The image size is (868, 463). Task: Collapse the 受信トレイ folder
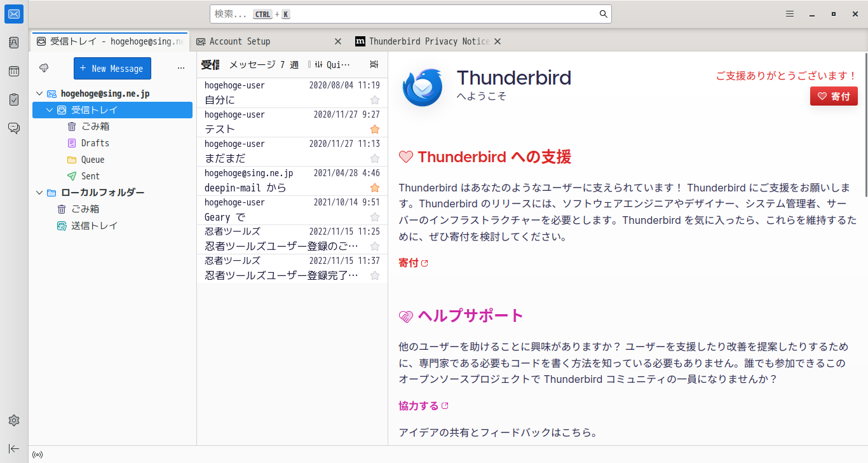coord(50,110)
